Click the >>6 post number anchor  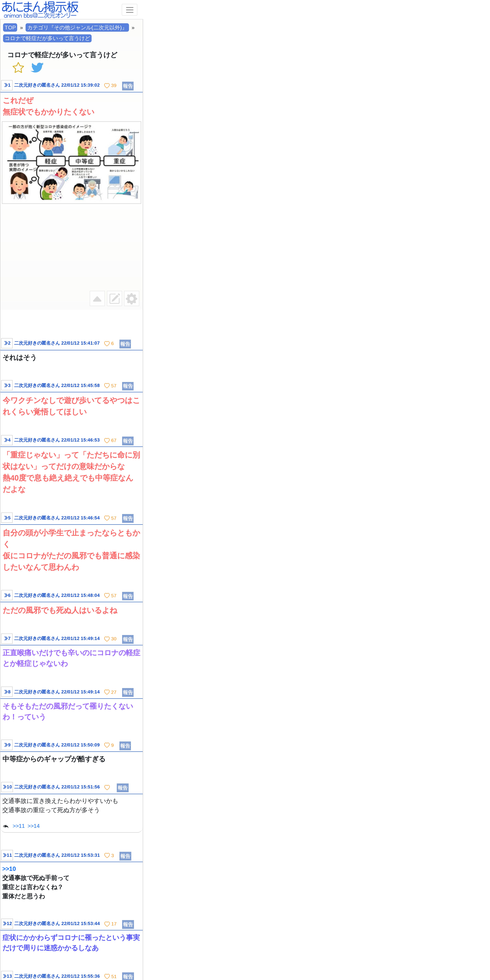point(7,595)
